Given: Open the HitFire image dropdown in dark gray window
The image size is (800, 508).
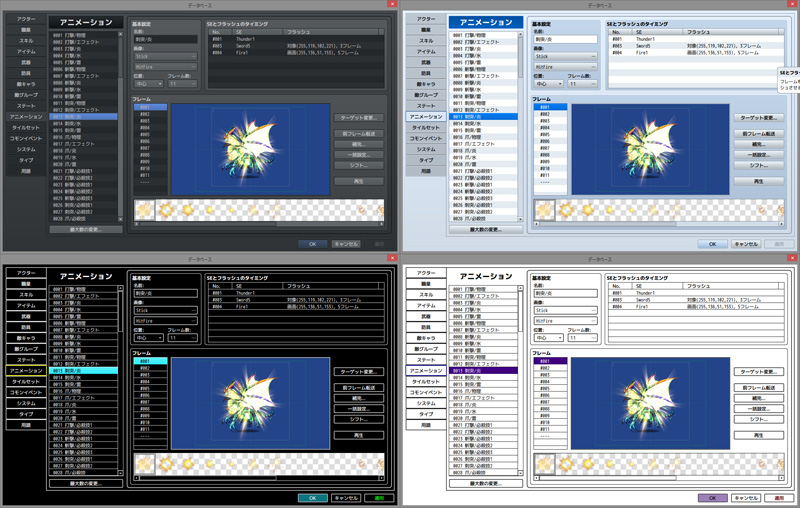Looking at the screenshot, I should 165,67.
